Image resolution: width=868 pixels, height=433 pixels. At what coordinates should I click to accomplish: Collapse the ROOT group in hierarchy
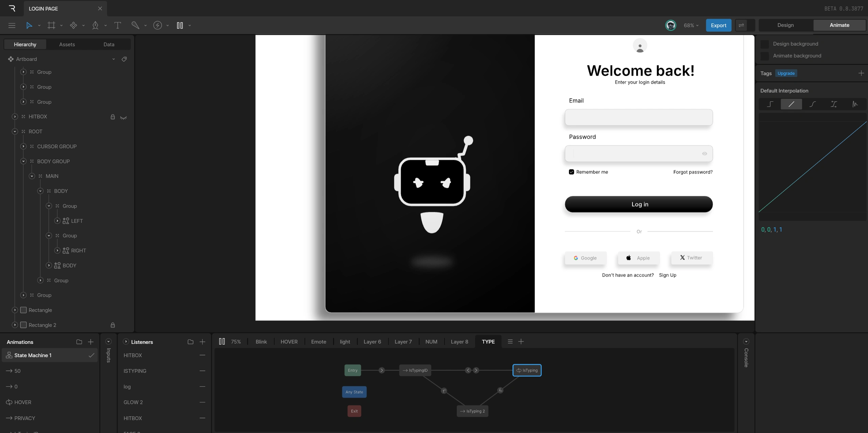point(15,132)
